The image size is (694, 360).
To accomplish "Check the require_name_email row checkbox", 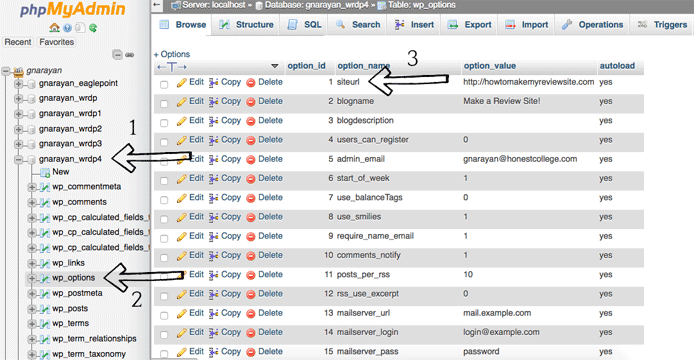I will [x=164, y=238].
